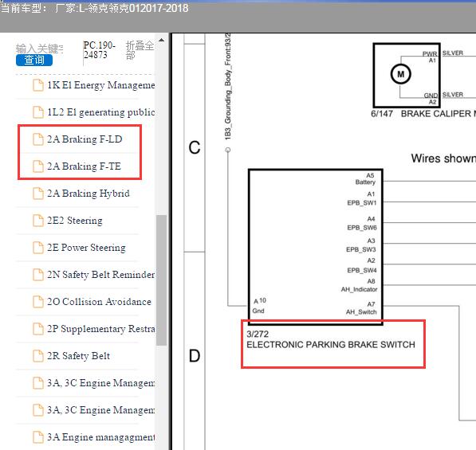Click the 6/147 BRAKE CALIPER label
476x450 pixels.
(x=423, y=114)
